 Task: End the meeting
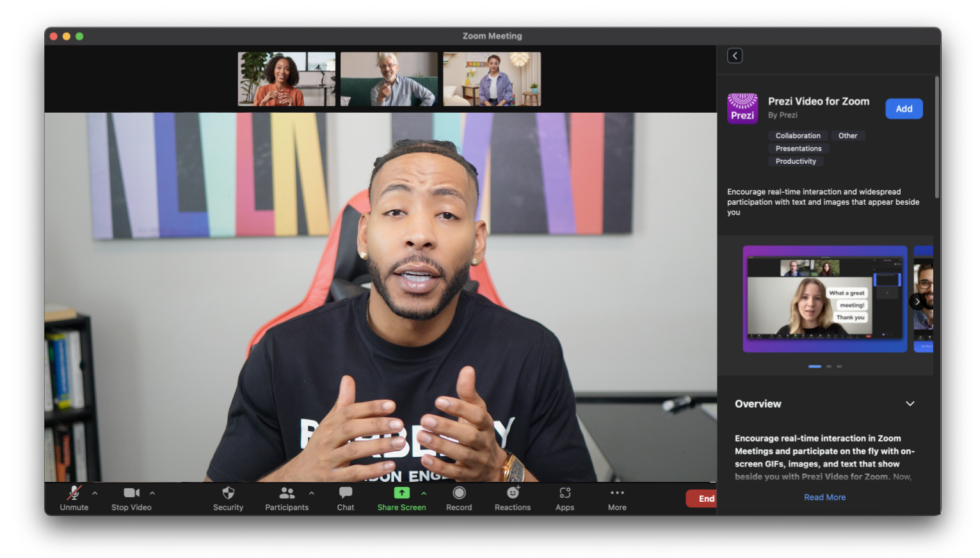tap(702, 498)
